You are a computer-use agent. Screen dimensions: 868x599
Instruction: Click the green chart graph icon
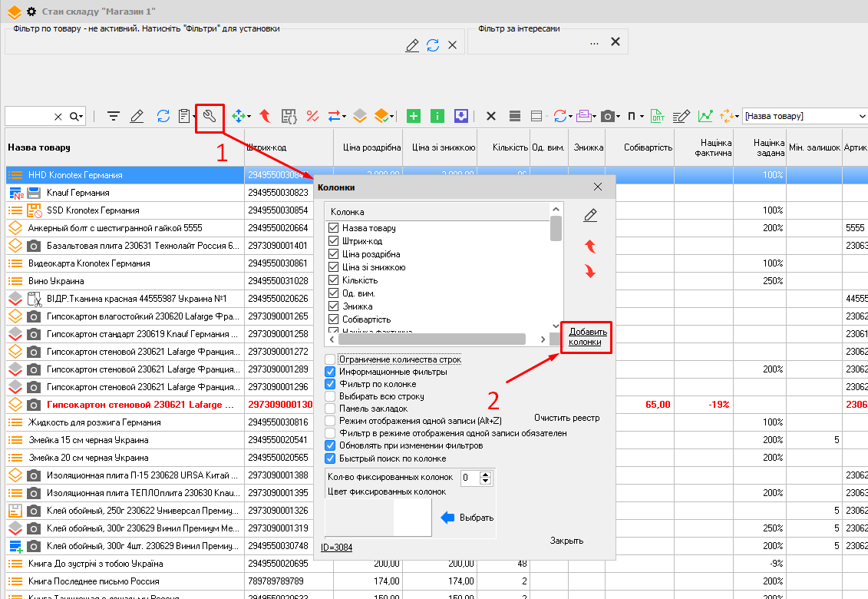pyautogui.click(x=705, y=116)
